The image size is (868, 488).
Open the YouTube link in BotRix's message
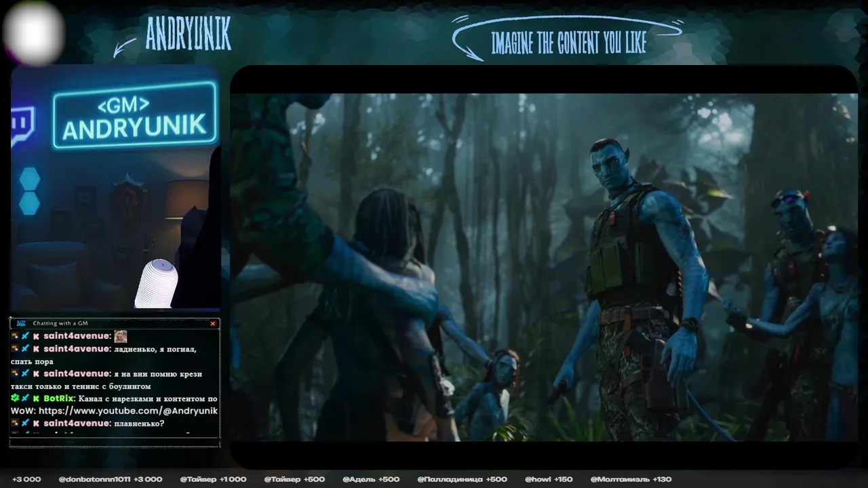pyautogui.click(x=128, y=411)
